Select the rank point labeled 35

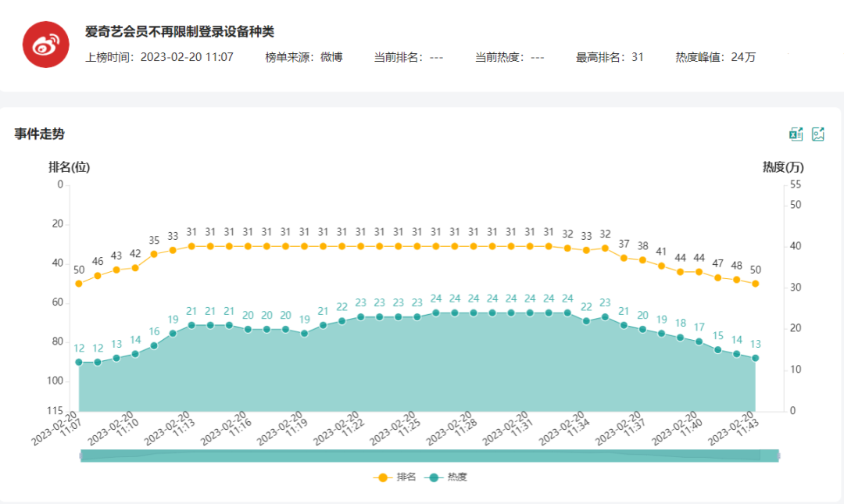tap(154, 254)
